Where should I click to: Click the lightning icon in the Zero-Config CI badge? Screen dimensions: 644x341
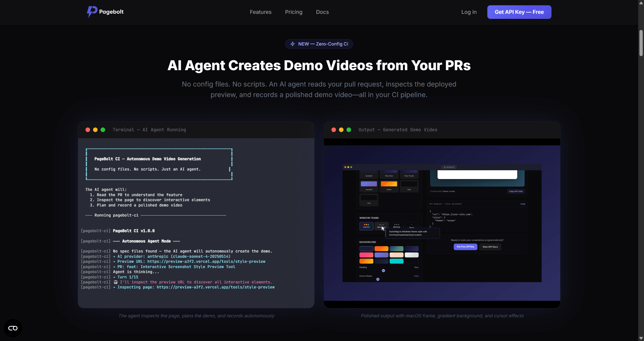coord(292,44)
